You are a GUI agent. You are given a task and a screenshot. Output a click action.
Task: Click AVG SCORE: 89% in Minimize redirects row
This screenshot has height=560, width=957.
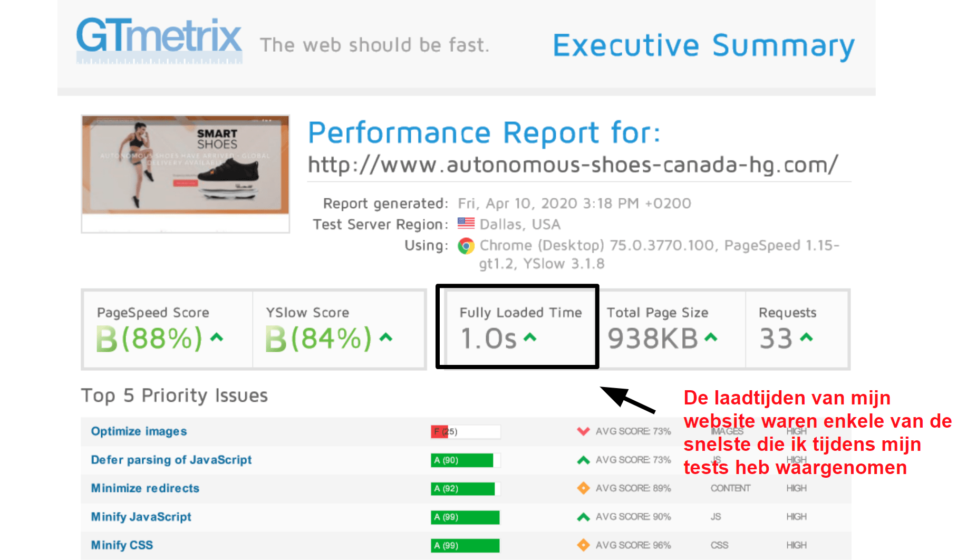(x=633, y=488)
